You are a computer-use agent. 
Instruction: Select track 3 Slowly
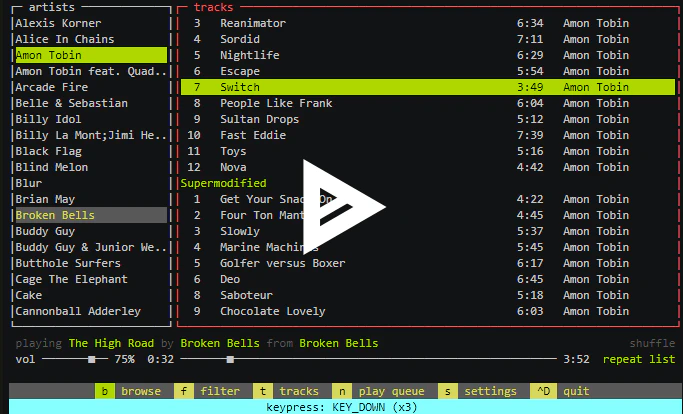[428, 231]
